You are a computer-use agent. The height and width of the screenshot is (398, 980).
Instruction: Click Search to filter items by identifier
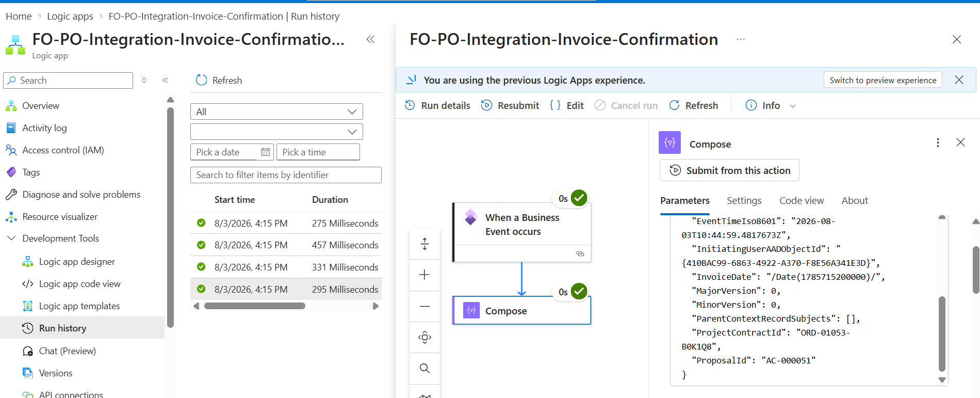tap(286, 175)
